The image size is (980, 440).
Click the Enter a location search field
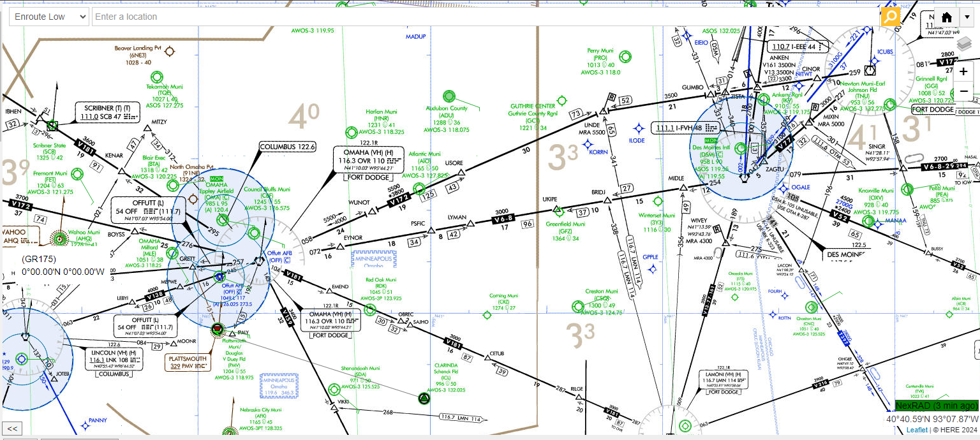(485, 17)
